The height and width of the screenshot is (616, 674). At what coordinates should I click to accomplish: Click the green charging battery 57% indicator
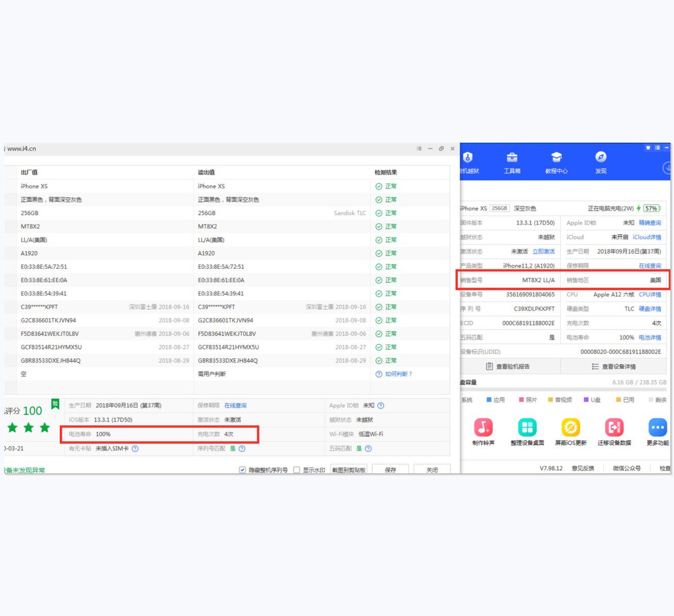pyautogui.click(x=651, y=209)
